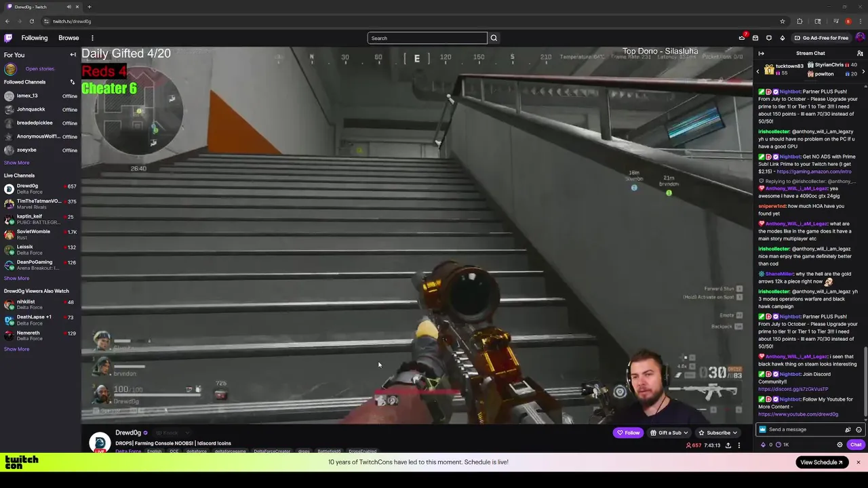
Task: Open the whispers speech-bubble icon
Action: [769, 38]
